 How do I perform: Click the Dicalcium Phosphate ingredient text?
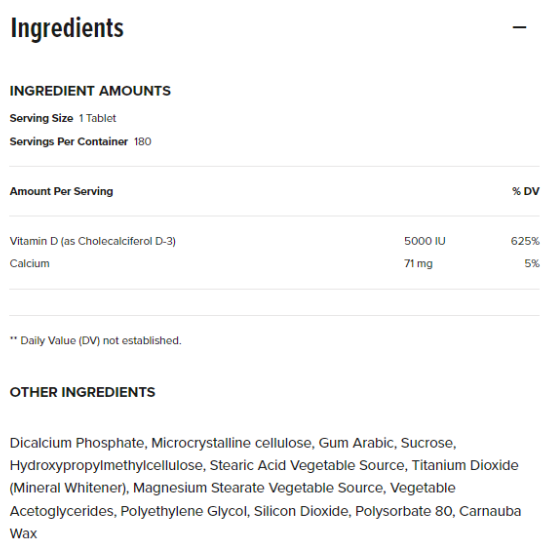coord(77,443)
